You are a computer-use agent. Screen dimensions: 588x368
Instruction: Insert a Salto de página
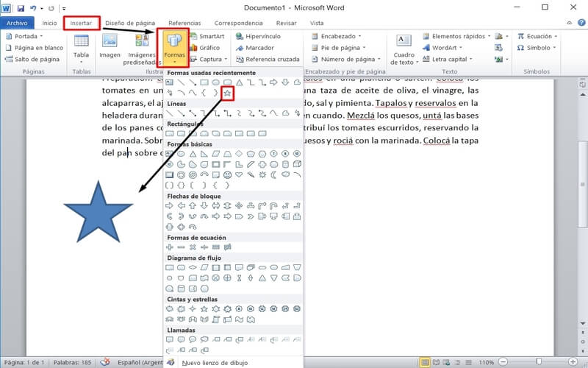point(32,59)
